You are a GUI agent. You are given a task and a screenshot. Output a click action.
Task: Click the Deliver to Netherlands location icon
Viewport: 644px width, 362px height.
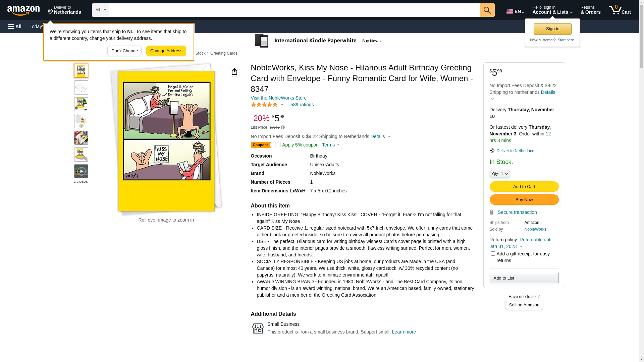click(x=492, y=151)
